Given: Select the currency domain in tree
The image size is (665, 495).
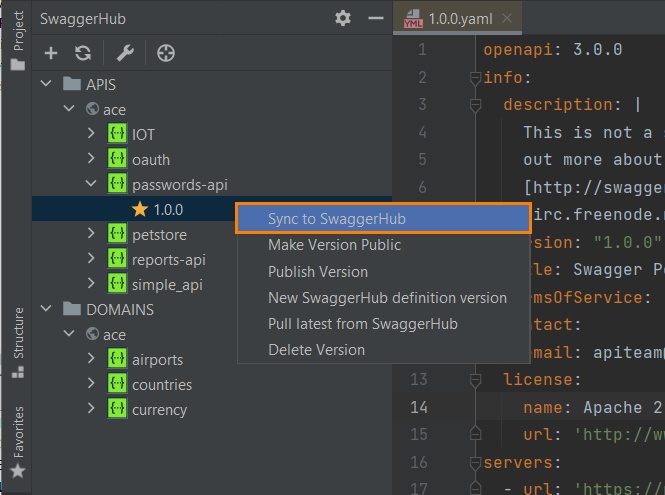Looking at the screenshot, I should (x=159, y=409).
